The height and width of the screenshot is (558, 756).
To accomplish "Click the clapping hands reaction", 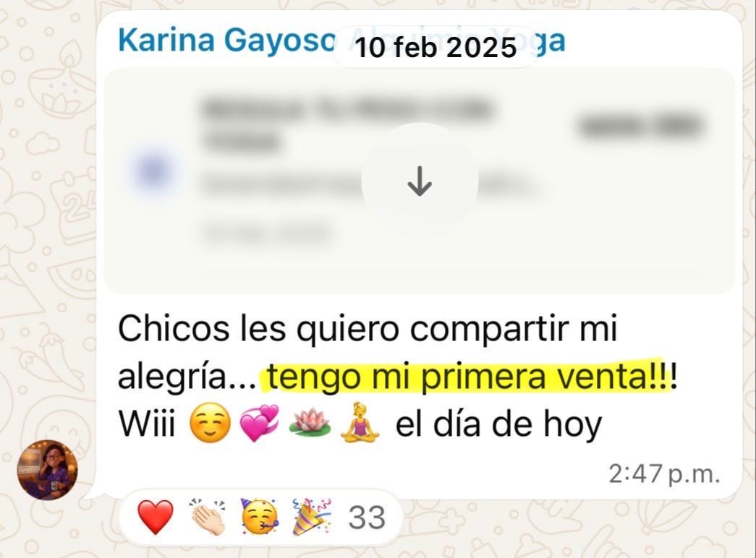I will (208, 517).
